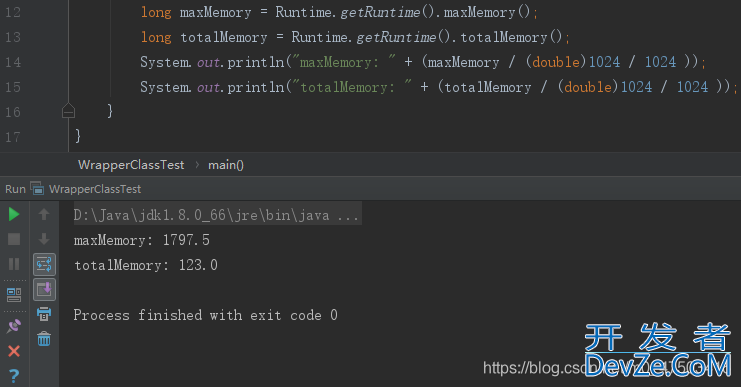Open help with blue question mark icon

coord(14,376)
